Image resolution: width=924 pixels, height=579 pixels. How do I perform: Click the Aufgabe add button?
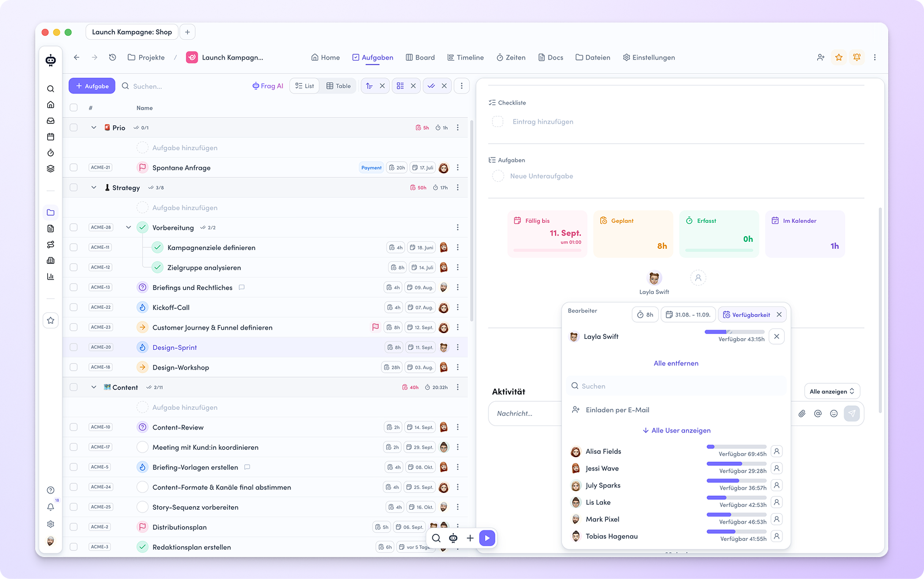point(92,86)
